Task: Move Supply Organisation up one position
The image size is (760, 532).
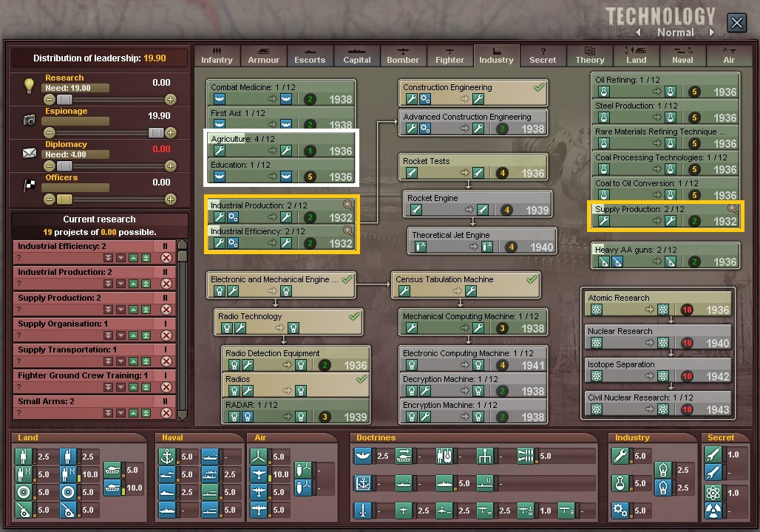Action: click(x=133, y=335)
